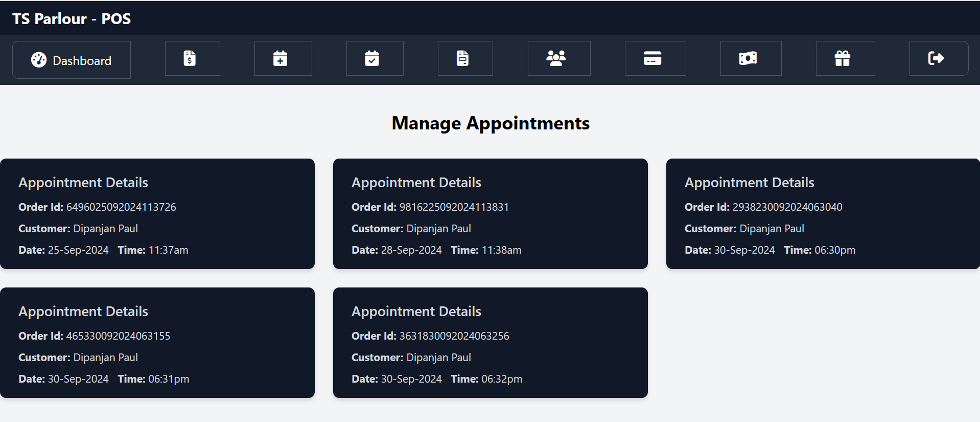Click the time 11:37am

point(168,250)
